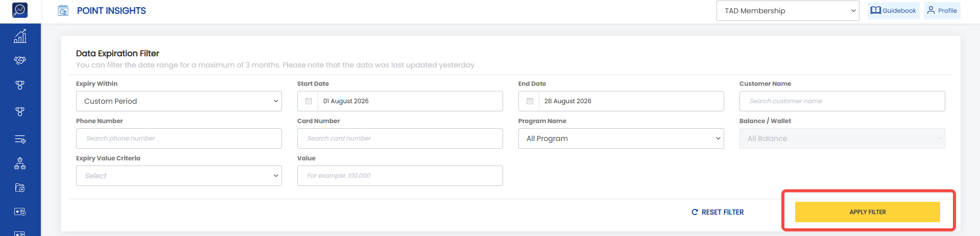Viewport: 980px width, 236px height.
Task: Click the app logo in the corner
Action: click(20, 10)
